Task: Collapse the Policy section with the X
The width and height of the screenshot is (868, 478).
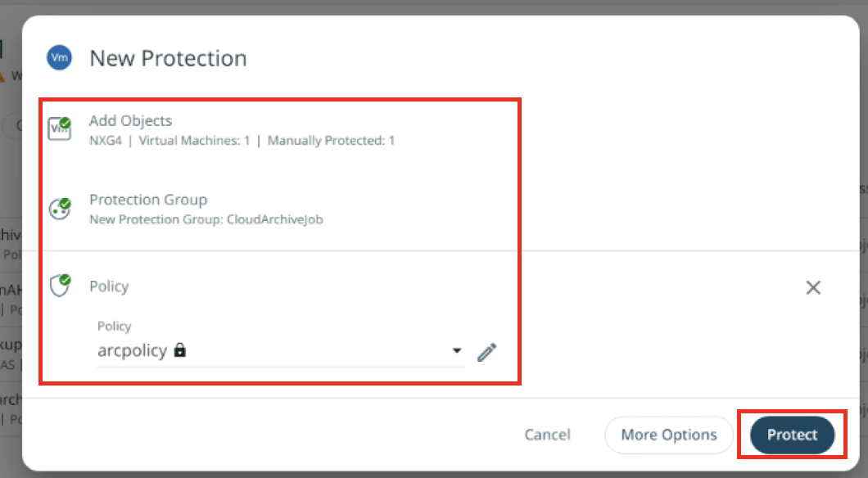Action: point(813,287)
